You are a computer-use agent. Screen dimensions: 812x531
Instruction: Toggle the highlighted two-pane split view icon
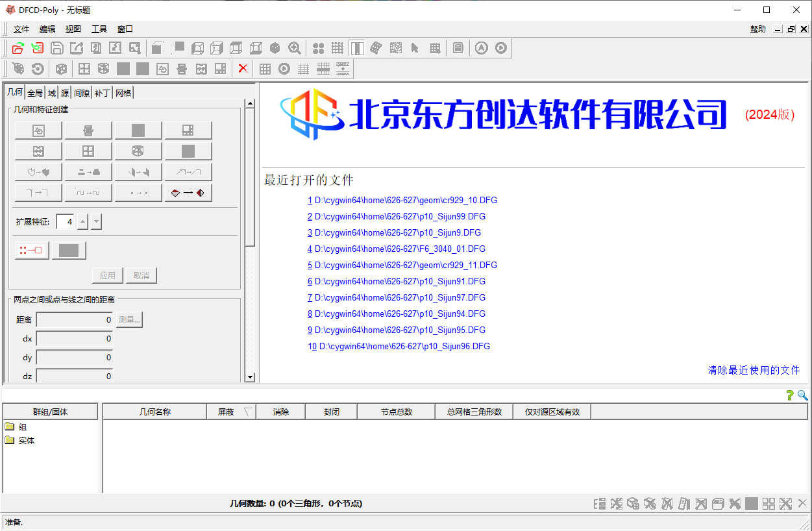[x=356, y=48]
